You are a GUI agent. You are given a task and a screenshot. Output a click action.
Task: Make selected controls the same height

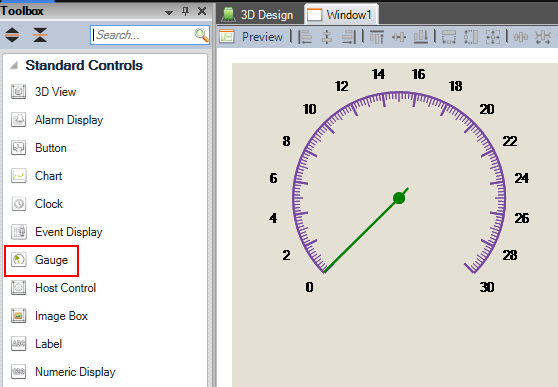click(471, 37)
